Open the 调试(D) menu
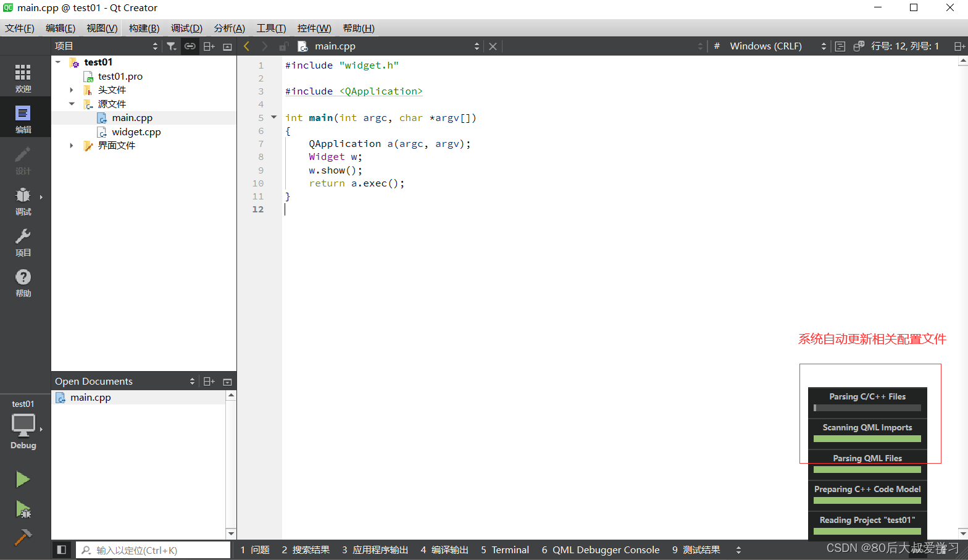Image resolution: width=968 pixels, height=560 pixels. tap(186, 28)
